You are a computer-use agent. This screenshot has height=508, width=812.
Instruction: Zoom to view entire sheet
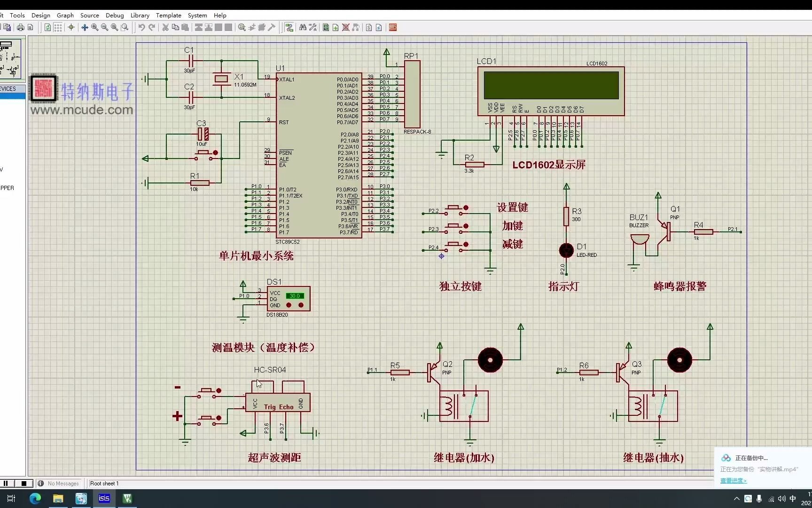(x=114, y=27)
